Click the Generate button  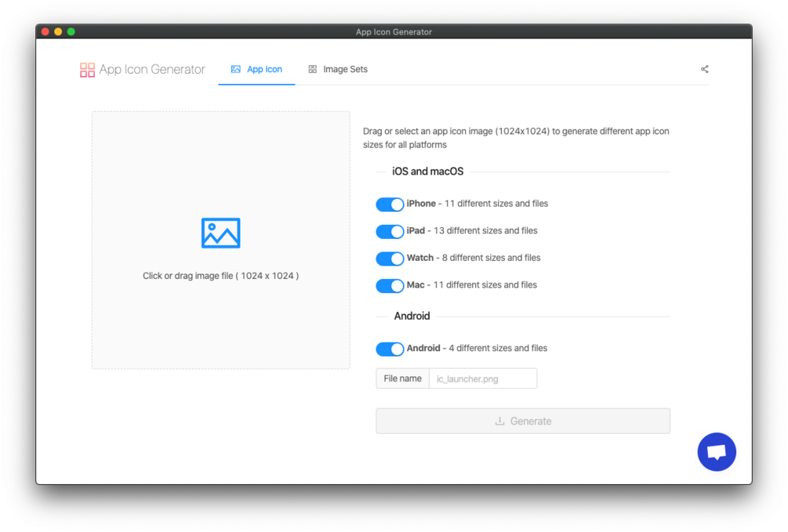click(x=523, y=421)
